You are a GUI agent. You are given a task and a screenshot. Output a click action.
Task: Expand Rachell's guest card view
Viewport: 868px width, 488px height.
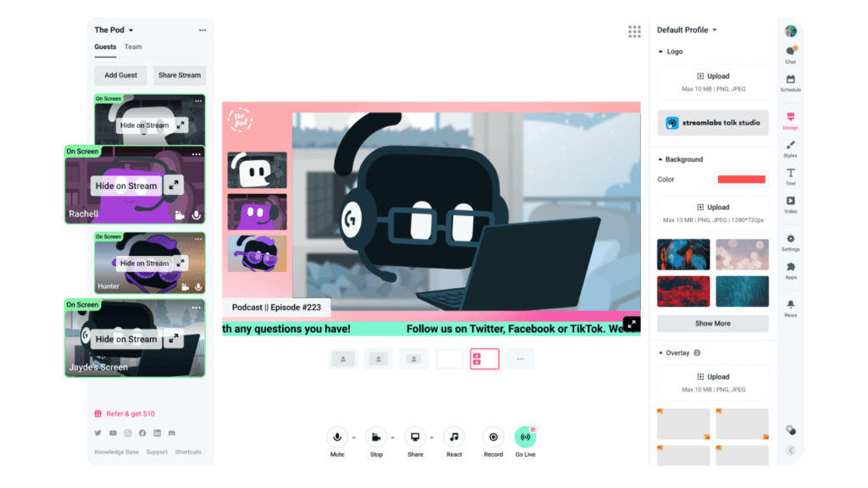(174, 186)
